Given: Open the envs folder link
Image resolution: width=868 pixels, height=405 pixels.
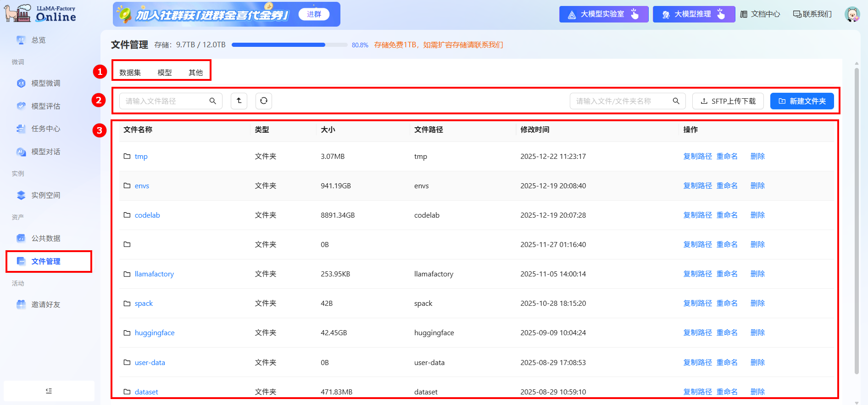Looking at the screenshot, I should (x=142, y=186).
